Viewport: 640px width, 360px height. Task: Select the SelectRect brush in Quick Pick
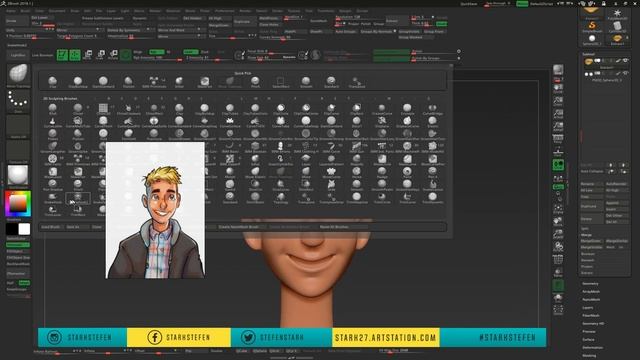tap(280, 82)
